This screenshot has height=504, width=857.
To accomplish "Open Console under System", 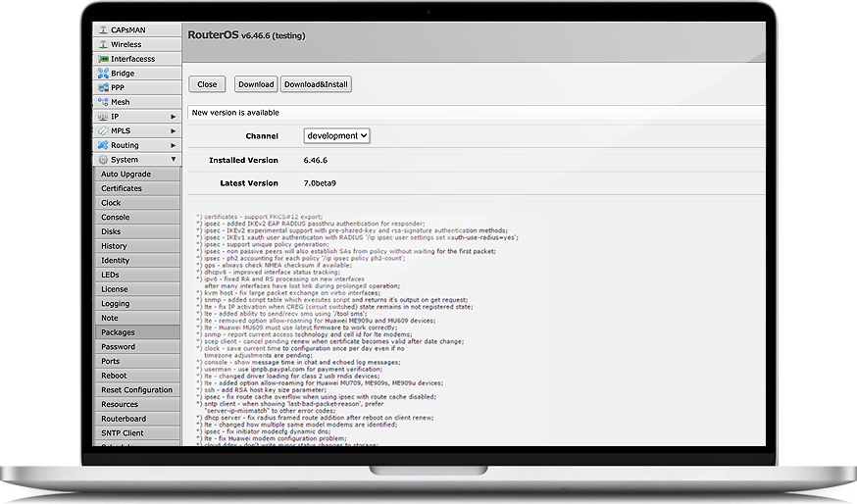I will 137,217.
